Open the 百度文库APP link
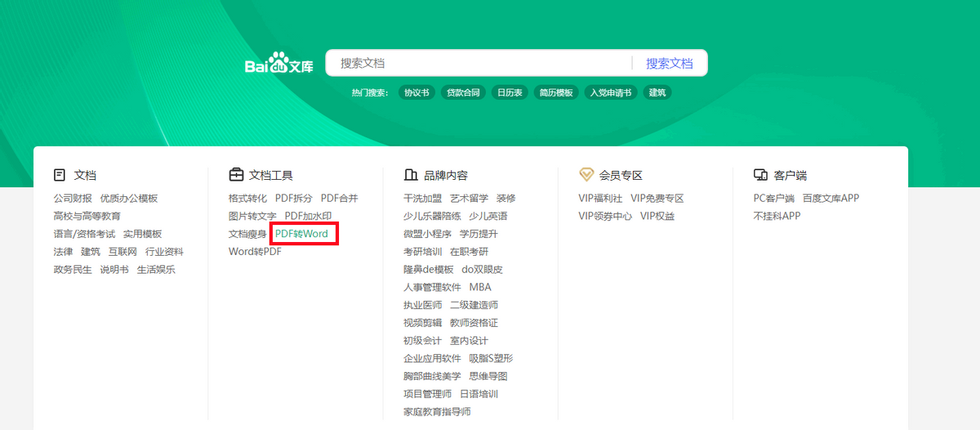 tap(831, 198)
